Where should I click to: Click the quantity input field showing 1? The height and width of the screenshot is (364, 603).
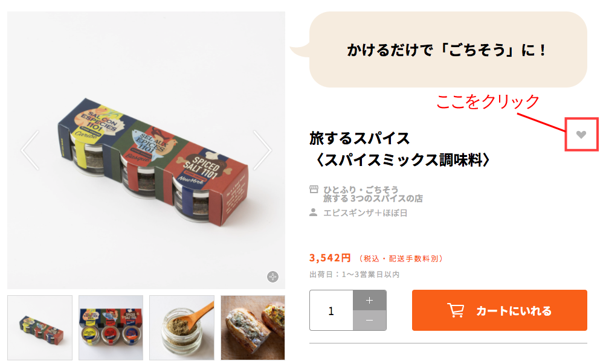click(331, 310)
